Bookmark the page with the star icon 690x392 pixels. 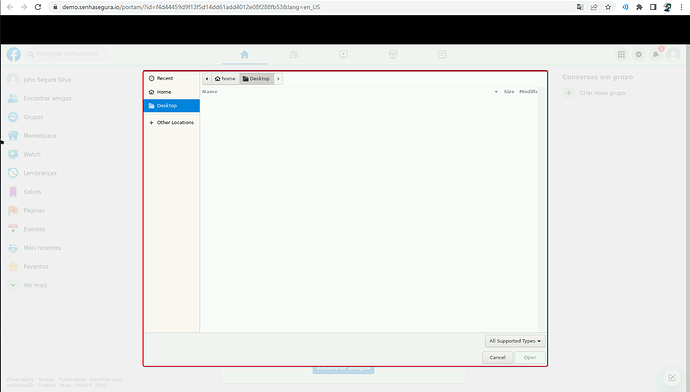[x=608, y=7]
